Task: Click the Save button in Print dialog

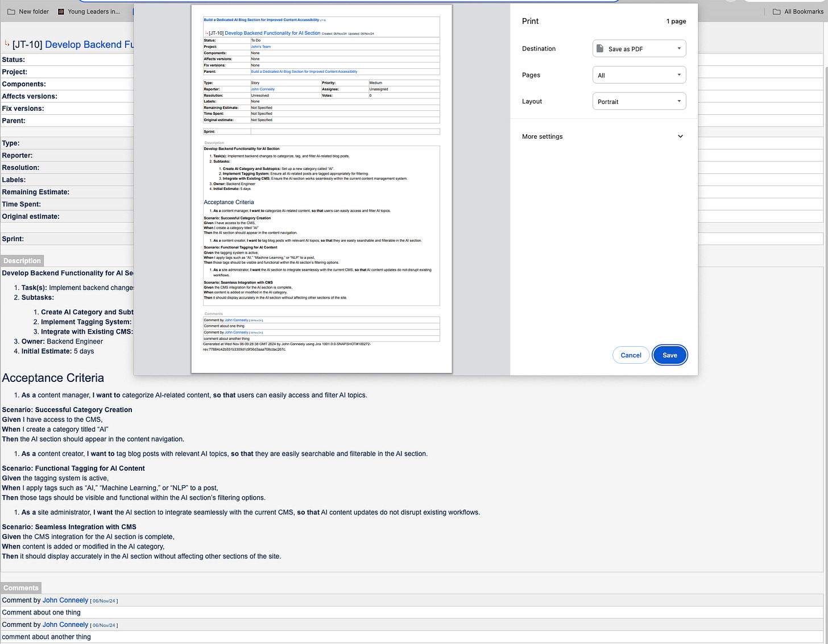Action: pyautogui.click(x=670, y=355)
